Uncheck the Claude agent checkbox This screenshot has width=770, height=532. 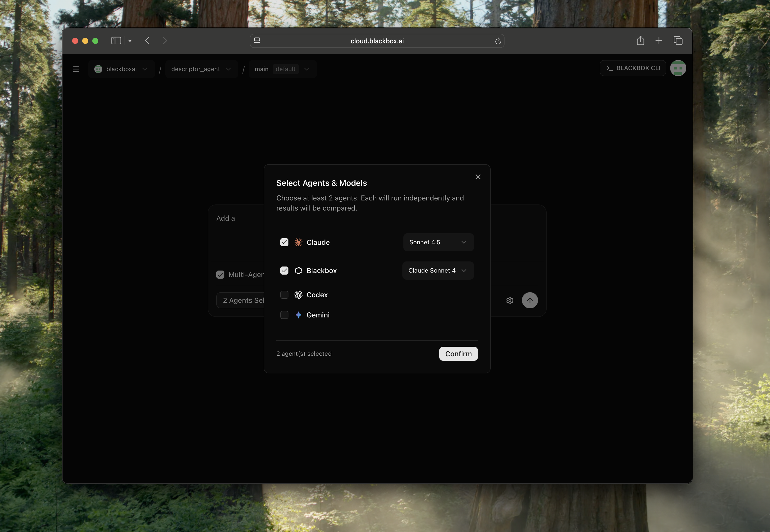284,242
